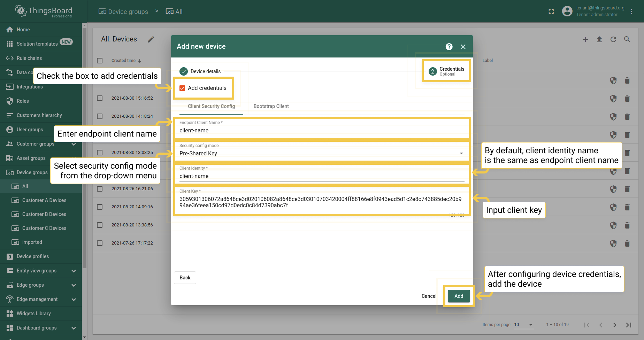Edit the All: Devices group name pencil
This screenshot has width=644, height=340.
[151, 39]
